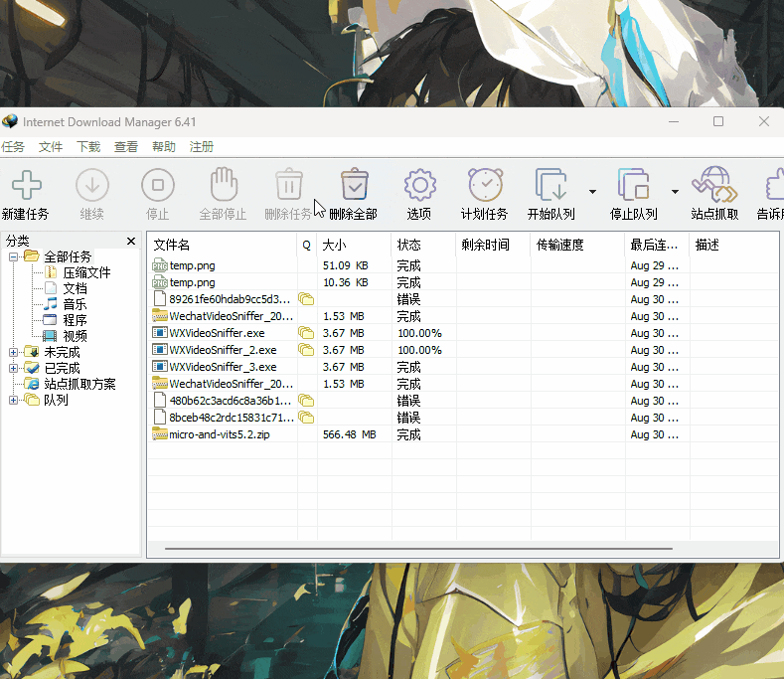Viewport: 784px width, 679px height.
Task: Open the 计划任务 scheduler clock icon
Action: (x=484, y=186)
